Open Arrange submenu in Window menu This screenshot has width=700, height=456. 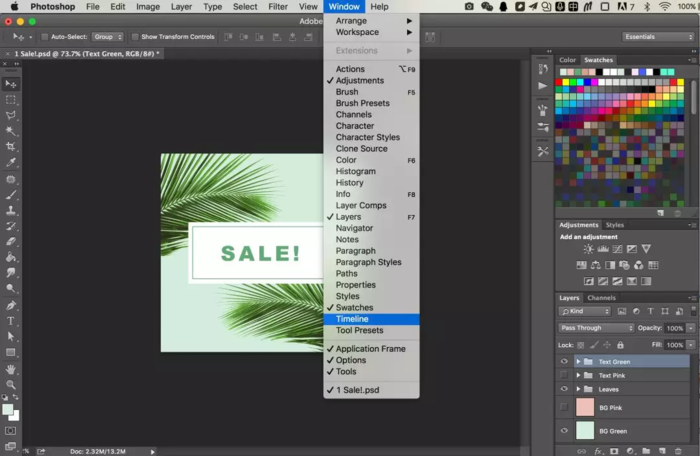click(x=371, y=21)
